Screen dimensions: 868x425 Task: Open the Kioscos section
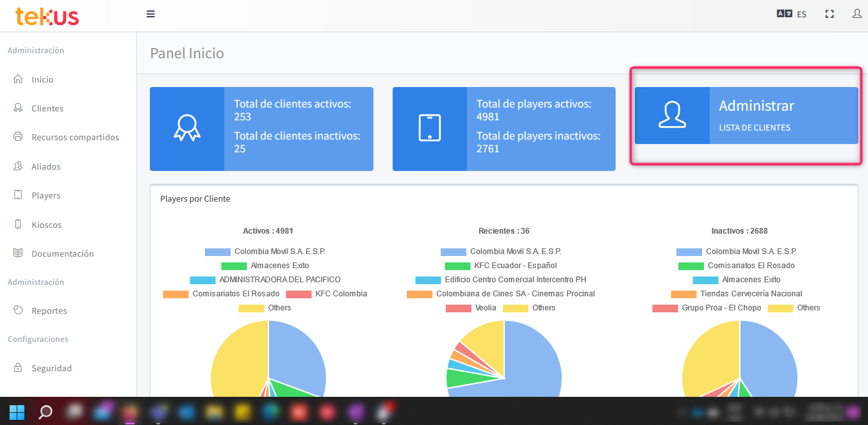coord(46,225)
